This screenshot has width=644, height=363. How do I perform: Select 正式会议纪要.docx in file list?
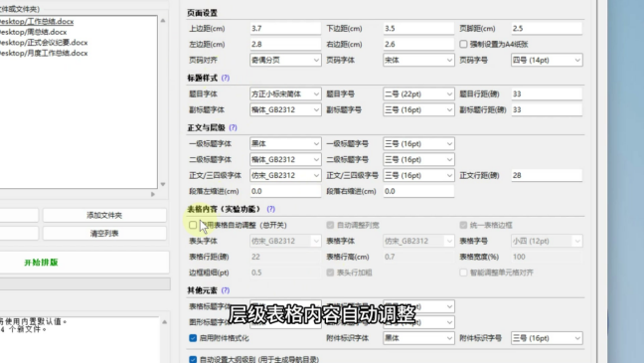[x=43, y=43]
